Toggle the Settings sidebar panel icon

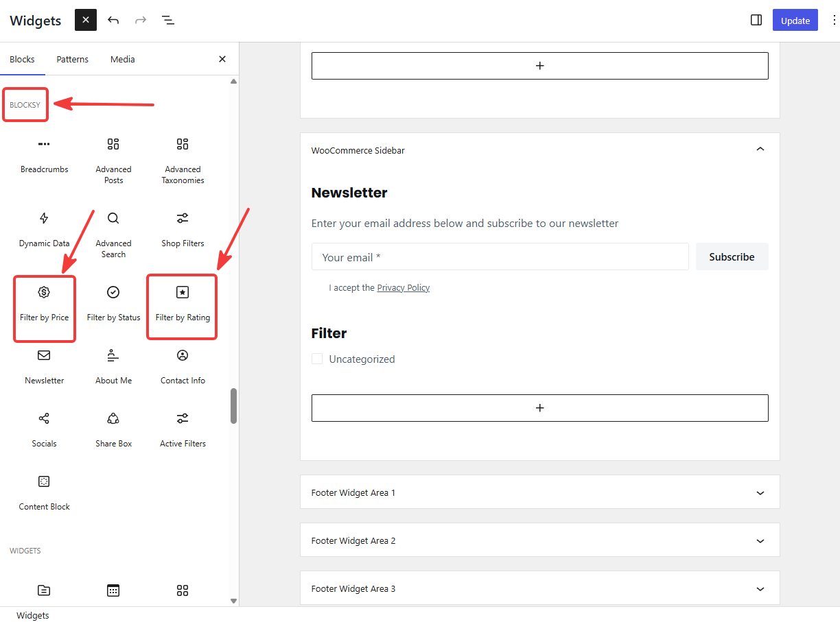point(756,21)
